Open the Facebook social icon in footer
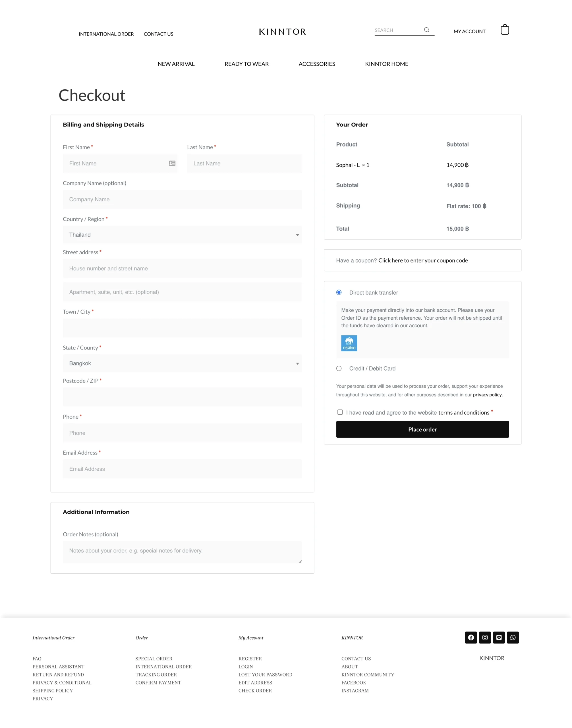The height and width of the screenshot is (728, 572). click(471, 637)
